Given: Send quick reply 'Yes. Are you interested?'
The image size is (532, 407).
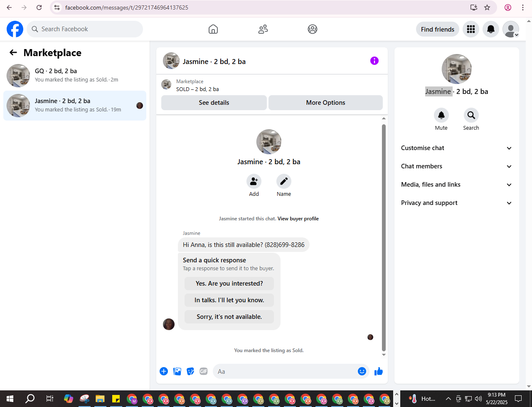Looking at the screenshot, I should [x=229, y=284].
